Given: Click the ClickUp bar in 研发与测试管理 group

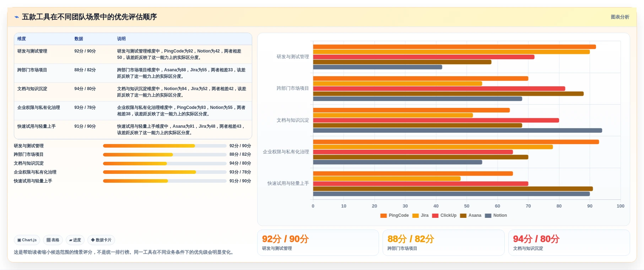Looking at the screenshot, I should (x=424, y=57).
